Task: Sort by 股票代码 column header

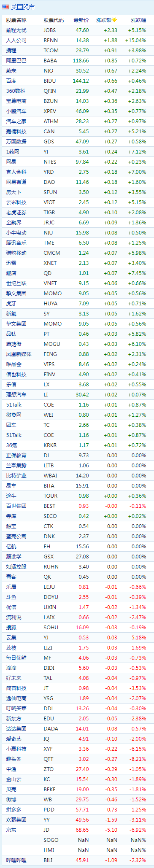Action: [x=54, y=20]
